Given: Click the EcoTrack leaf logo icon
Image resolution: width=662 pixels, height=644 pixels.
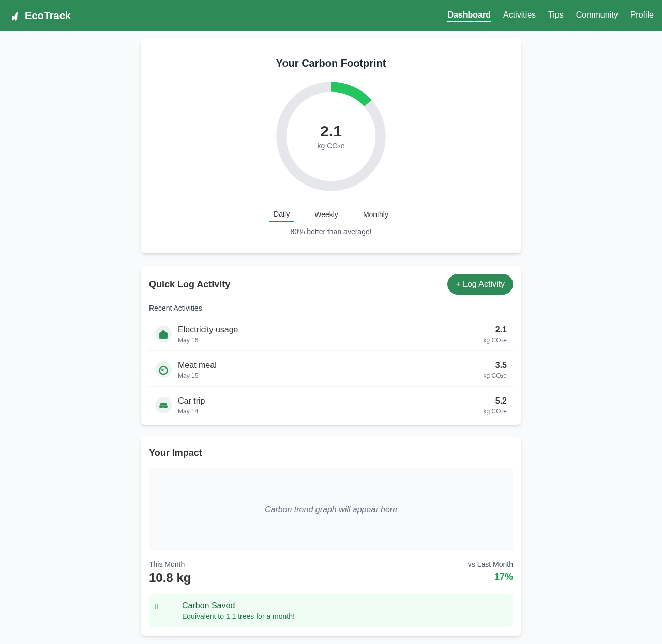Looking at the screenshot, I should [15, 16].
